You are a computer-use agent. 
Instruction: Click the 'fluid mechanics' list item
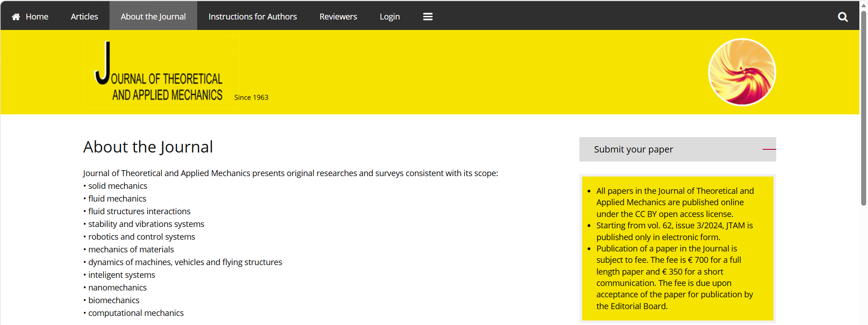tap(117, 199)
